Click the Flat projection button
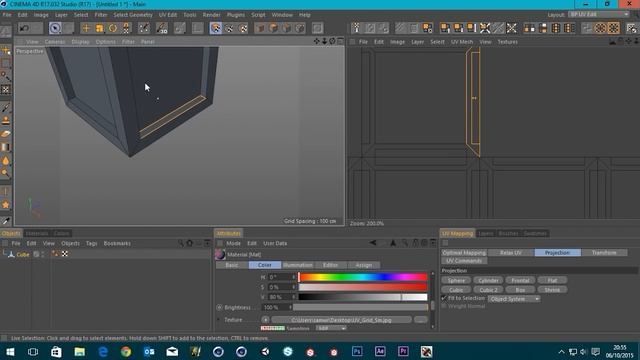This screenshot has height=360, width=640. 552,280
